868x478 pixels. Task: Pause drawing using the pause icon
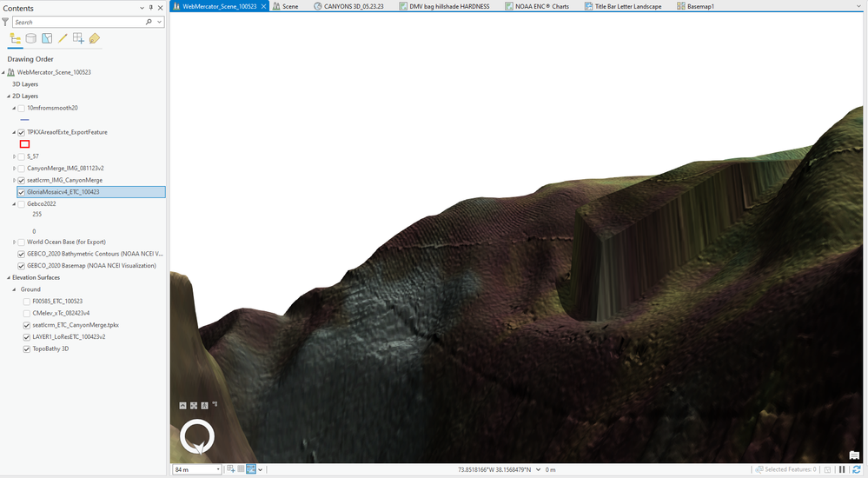click(842, 469)
